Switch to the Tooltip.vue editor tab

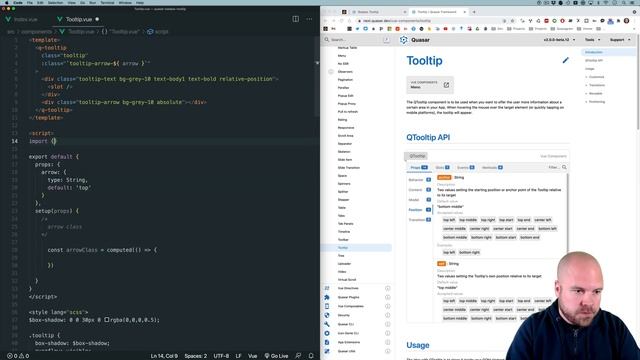coord(79,19)
